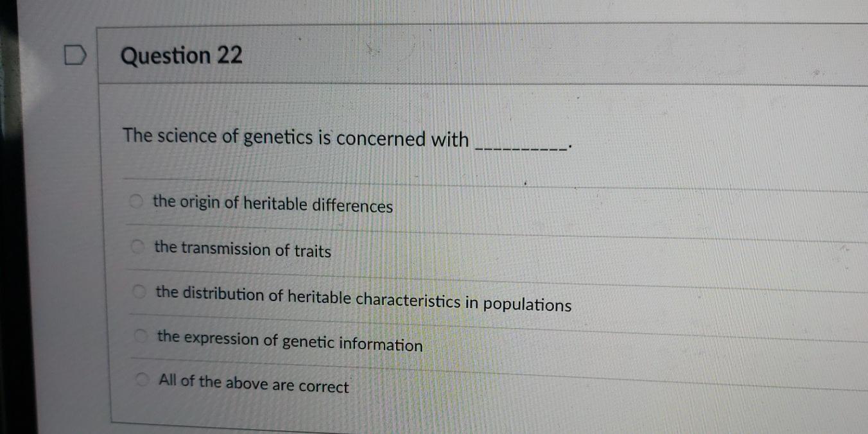Screen dimensions: 868x434
Task: Click the circle beside the last answer
Action: 143,378
